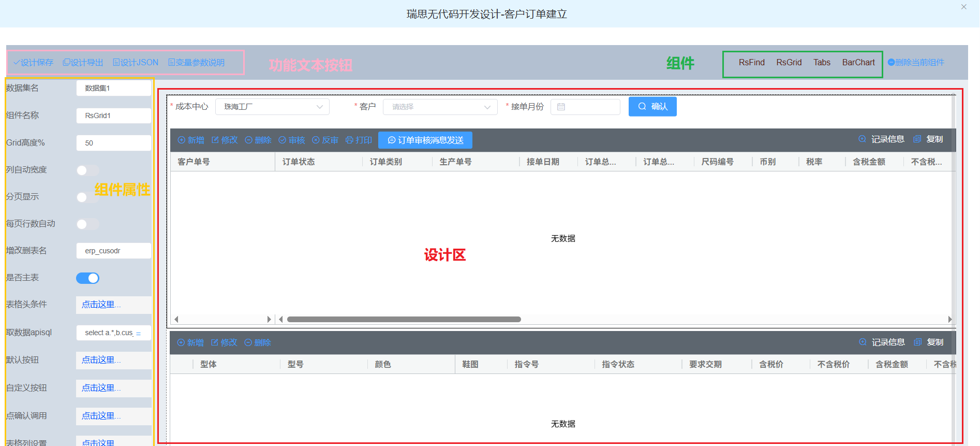980x446 pixels.
Task: Select the RsGrid component
Action: [x=789, y=63]
